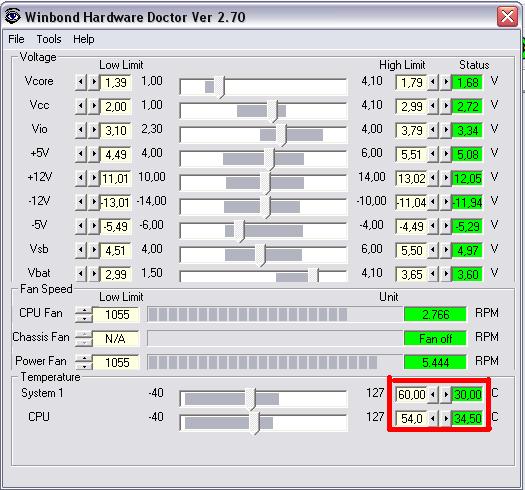The height and width of the screenshot is (490, 525).
Task: Click the Vcore low limit field 1,39
Action: [x=116, y=82]
